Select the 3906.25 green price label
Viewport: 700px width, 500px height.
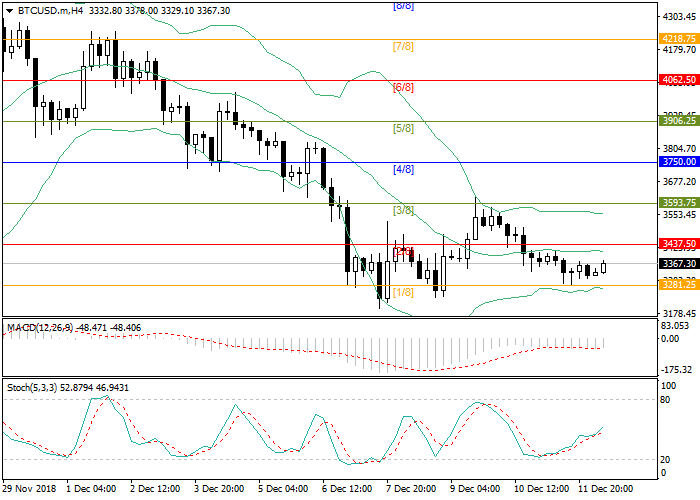point(679,121)
